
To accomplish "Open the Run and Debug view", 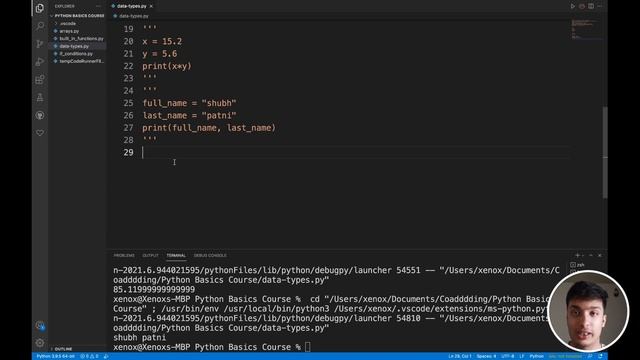I will (40, 62).
